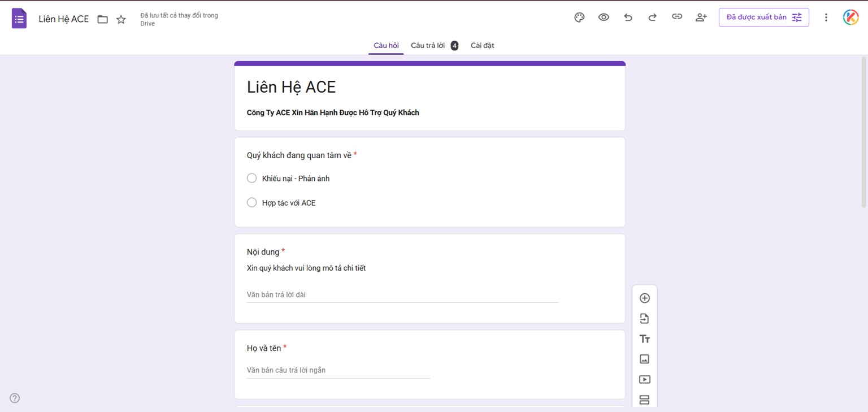Add a new question
The width and height of the screenshot is (868, 412).
[x=644, y=298]
